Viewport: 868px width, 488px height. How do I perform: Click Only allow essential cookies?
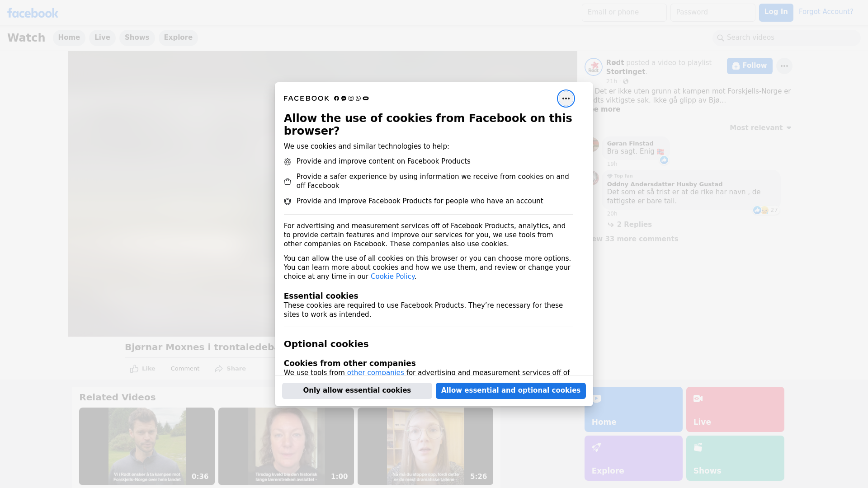[x=357, y=391]
